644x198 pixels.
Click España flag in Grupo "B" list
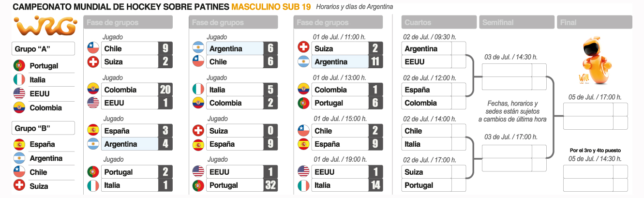[19, 144]
